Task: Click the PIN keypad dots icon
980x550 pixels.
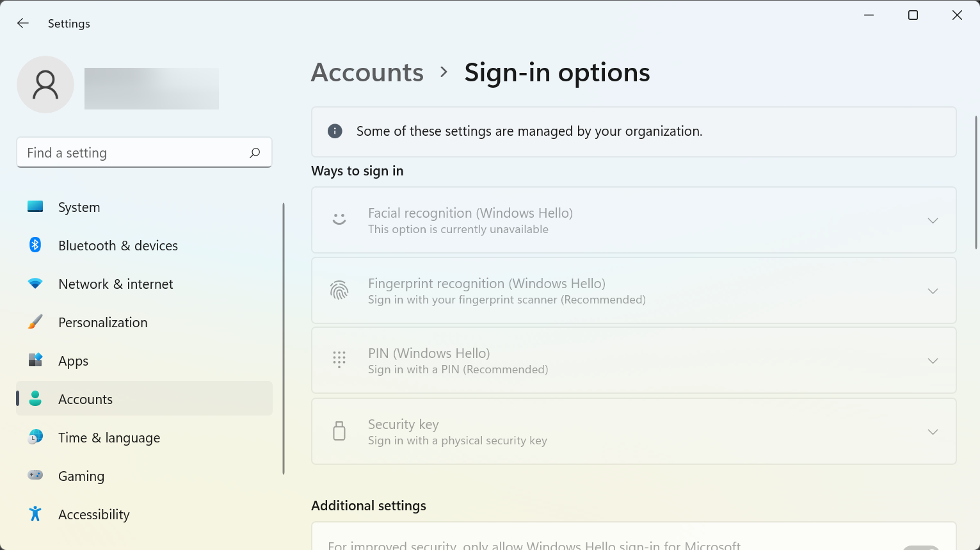Action: coord(339,360)
